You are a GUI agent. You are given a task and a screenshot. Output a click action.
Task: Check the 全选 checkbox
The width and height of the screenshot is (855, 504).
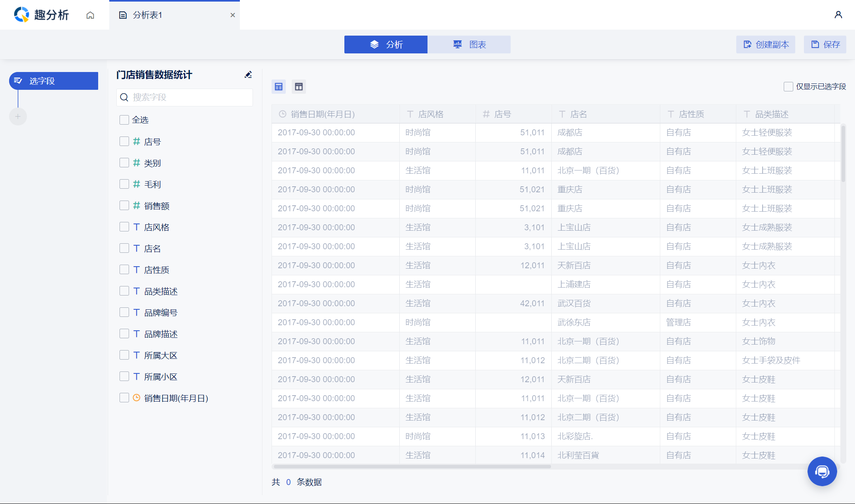pyautogui.click(x=124, y=120)
